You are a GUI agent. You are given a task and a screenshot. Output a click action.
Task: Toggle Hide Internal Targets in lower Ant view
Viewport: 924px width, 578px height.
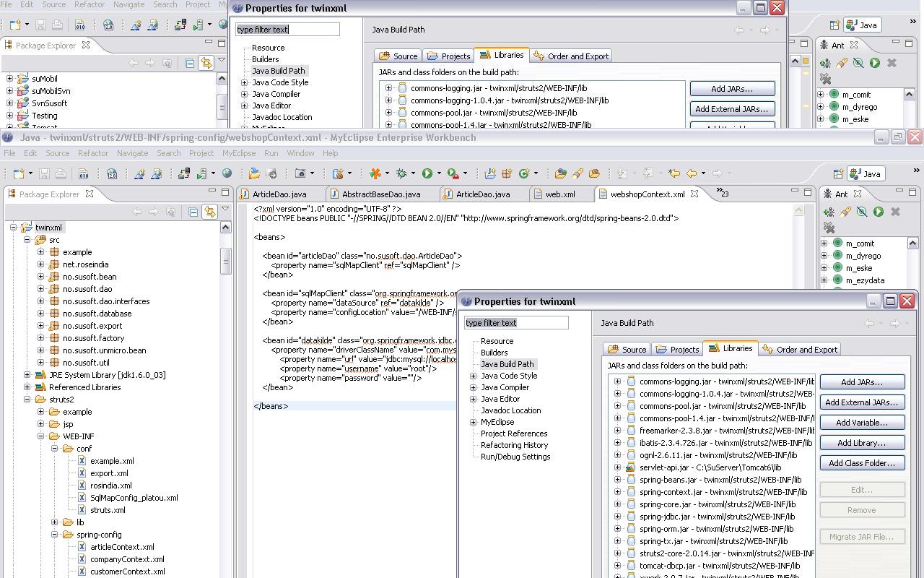coord(862,212)
